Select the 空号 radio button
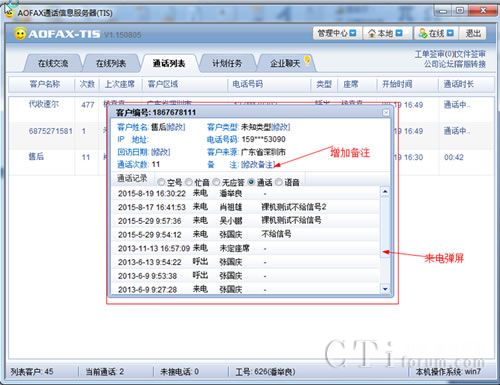This screenshot has width=500, height=385. (161, 182)
